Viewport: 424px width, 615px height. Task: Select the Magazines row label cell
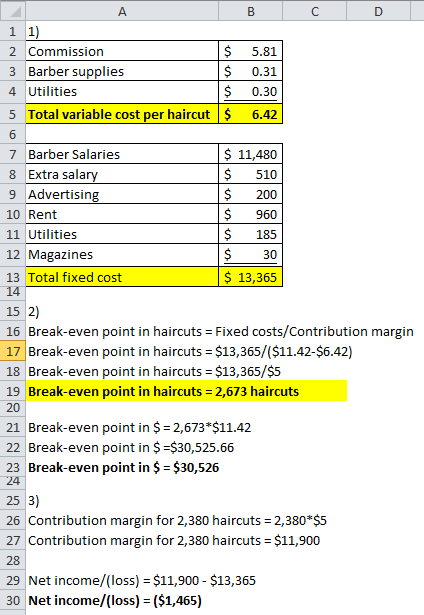point(122,254)
